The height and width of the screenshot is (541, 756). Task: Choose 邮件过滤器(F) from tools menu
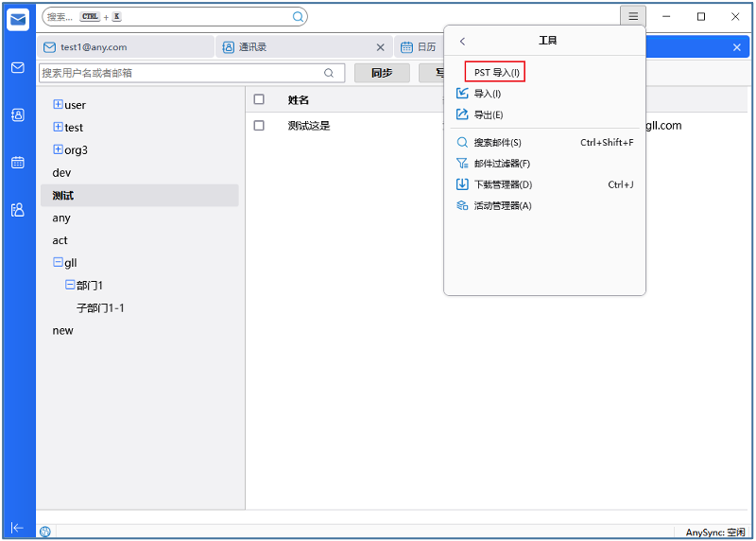tap(502, 164)
